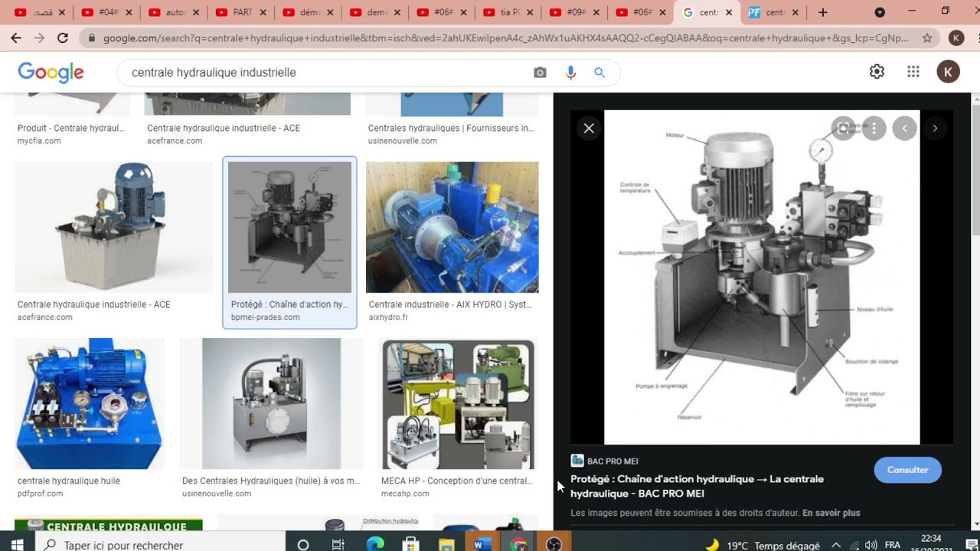Switch to the rightmost PDF tab labeled centr

775,12
